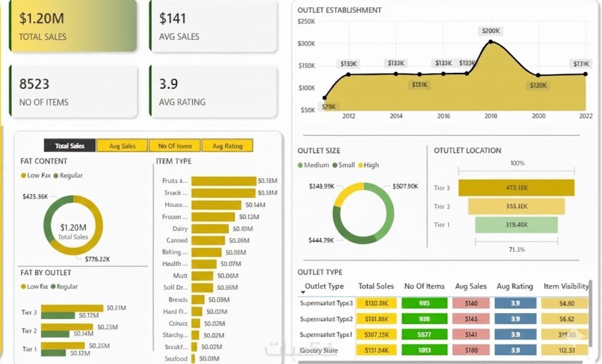Sort table by Total Sales column header
Viewport: 602px width, 364px height.
point(376,286)
